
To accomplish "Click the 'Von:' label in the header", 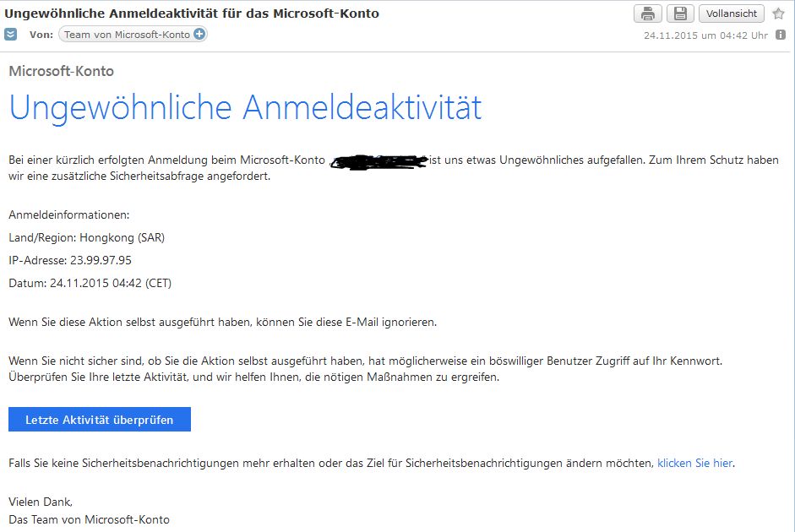I will [41, 35].
